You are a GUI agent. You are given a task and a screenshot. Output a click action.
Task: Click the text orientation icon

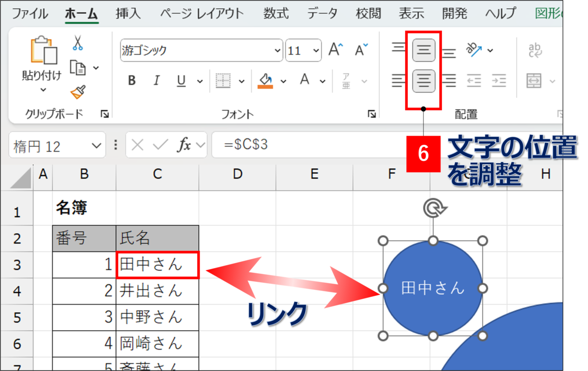[473, 49]
